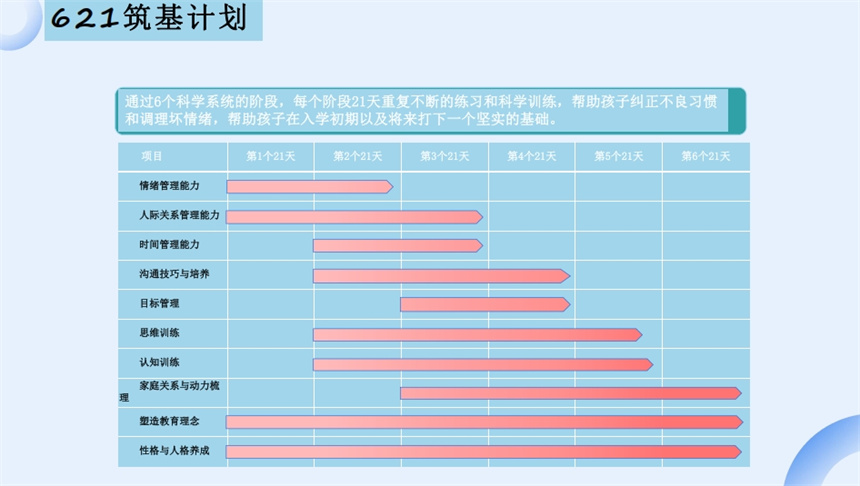Select the arrow bar in the 思维训练 row

pyautogui.click(x=478, y=335)
